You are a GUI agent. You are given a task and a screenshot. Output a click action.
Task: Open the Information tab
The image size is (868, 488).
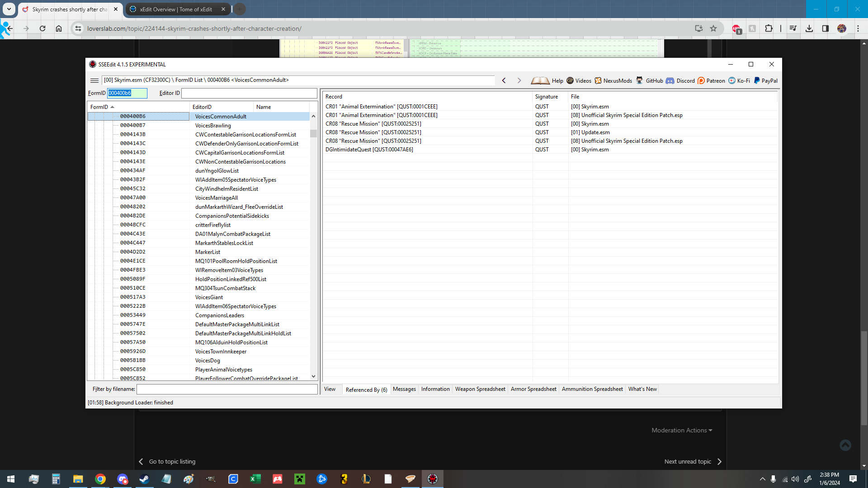pyautogui.click(x=435, y=389)
